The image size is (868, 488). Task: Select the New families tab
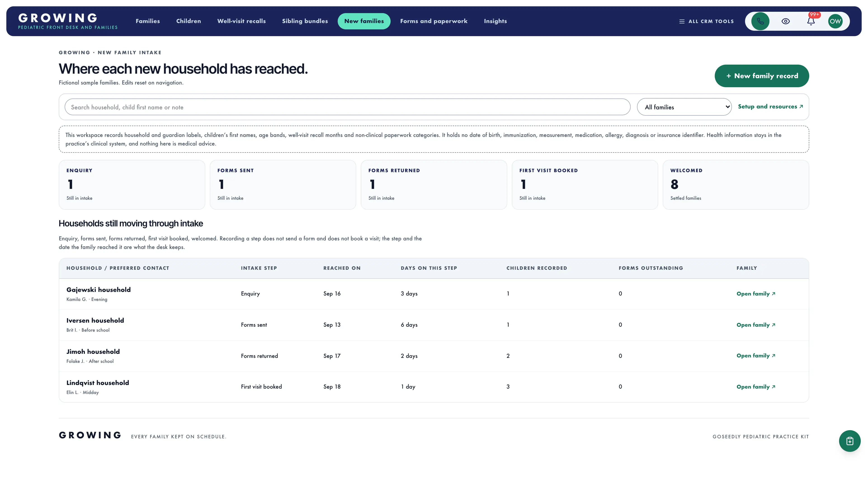click(364, 21)
